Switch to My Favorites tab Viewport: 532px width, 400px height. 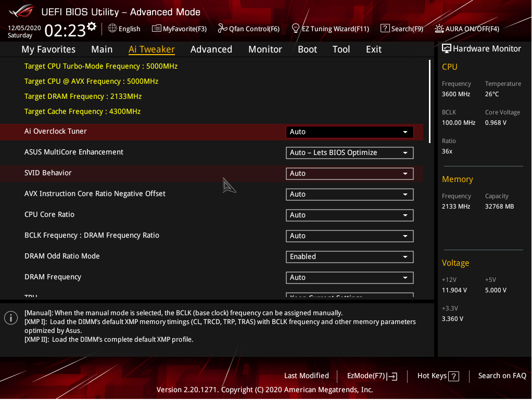point(48,49)
